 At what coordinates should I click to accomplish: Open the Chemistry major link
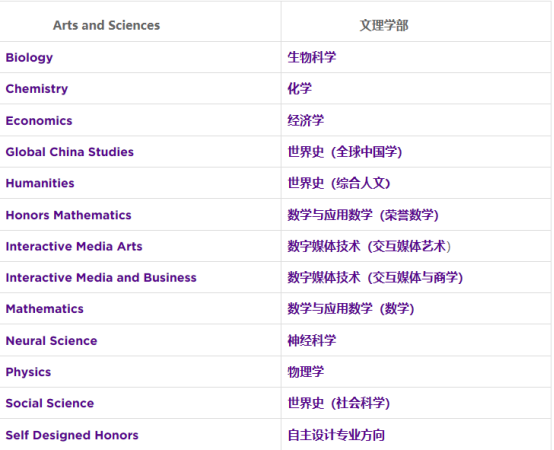coord(37,89)
